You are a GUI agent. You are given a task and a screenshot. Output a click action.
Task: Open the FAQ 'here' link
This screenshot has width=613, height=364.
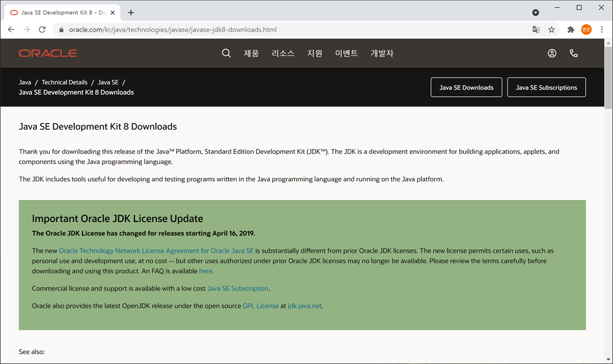[x=206, y=271]
